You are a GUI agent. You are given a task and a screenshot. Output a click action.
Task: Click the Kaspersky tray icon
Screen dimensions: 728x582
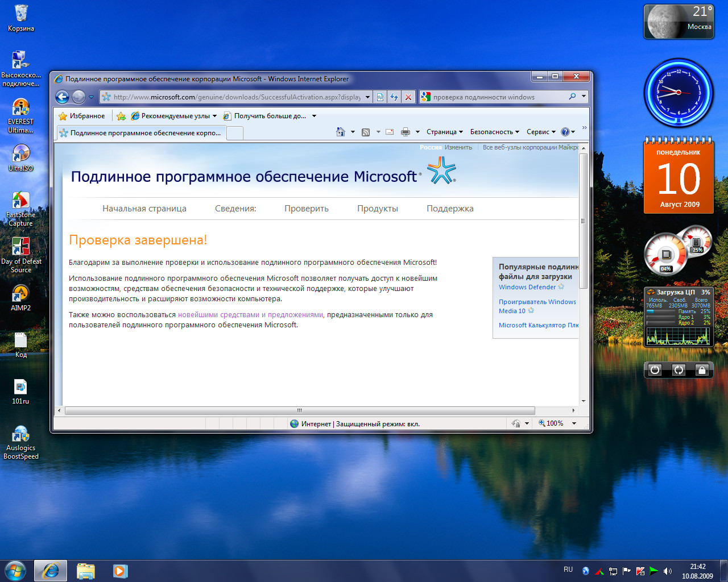(640, 571)
